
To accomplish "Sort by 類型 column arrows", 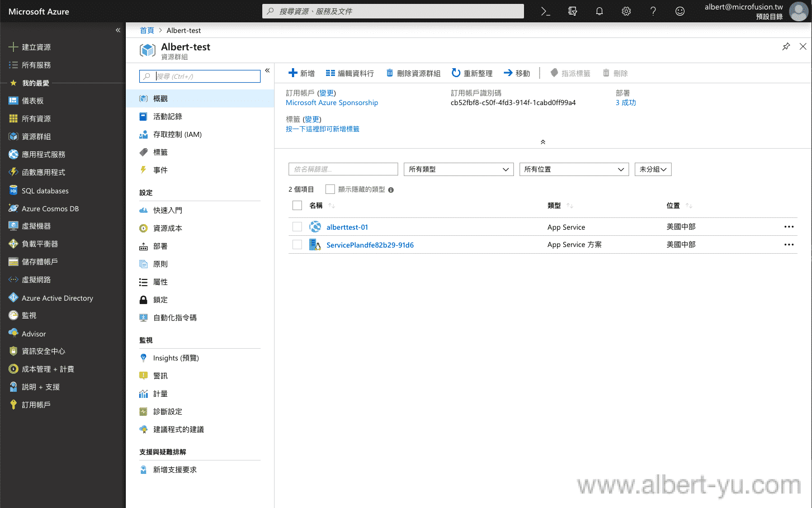I will coord(570,206).
